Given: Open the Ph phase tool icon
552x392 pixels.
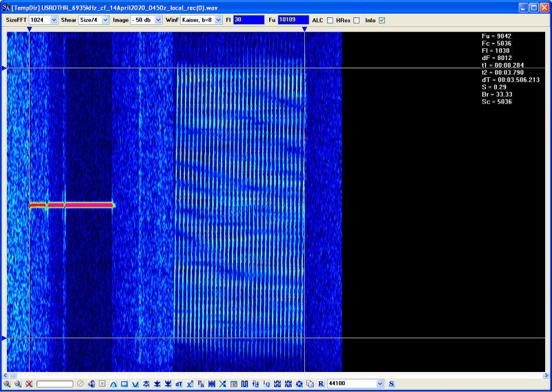Looking at the screenshot, I should [201, 384].
